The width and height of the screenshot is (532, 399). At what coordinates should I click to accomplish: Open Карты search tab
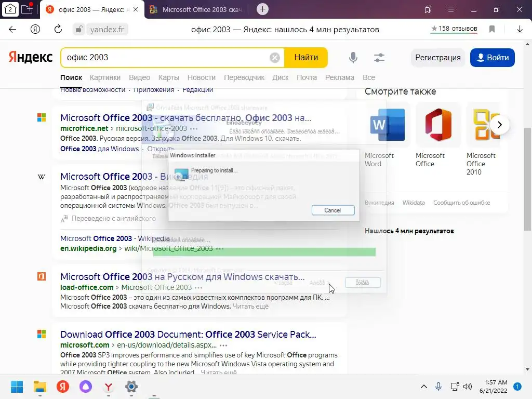169,77
